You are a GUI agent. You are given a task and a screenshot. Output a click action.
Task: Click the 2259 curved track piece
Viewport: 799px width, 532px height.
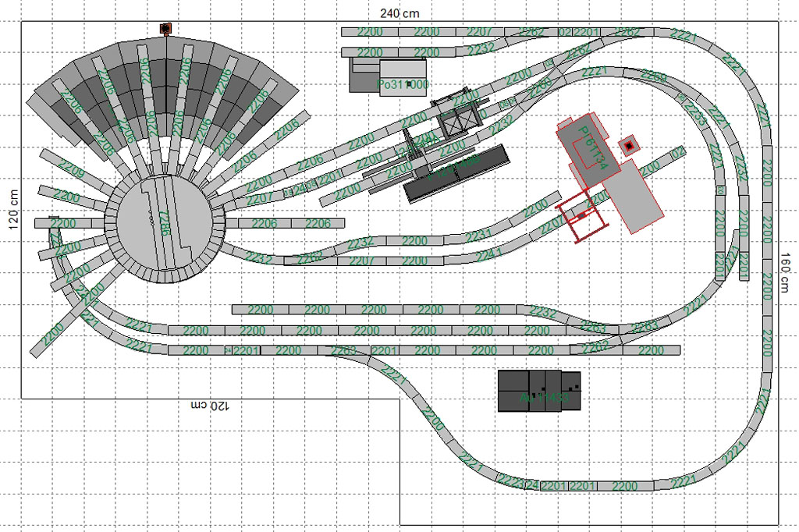(653, 77)
